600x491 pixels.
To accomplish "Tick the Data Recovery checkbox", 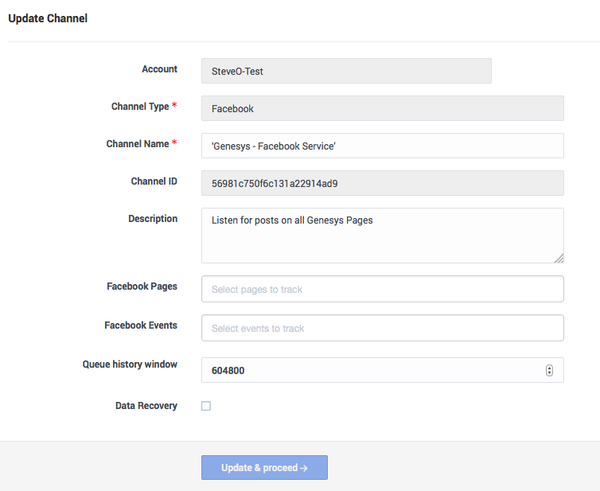I will point(206,406).
